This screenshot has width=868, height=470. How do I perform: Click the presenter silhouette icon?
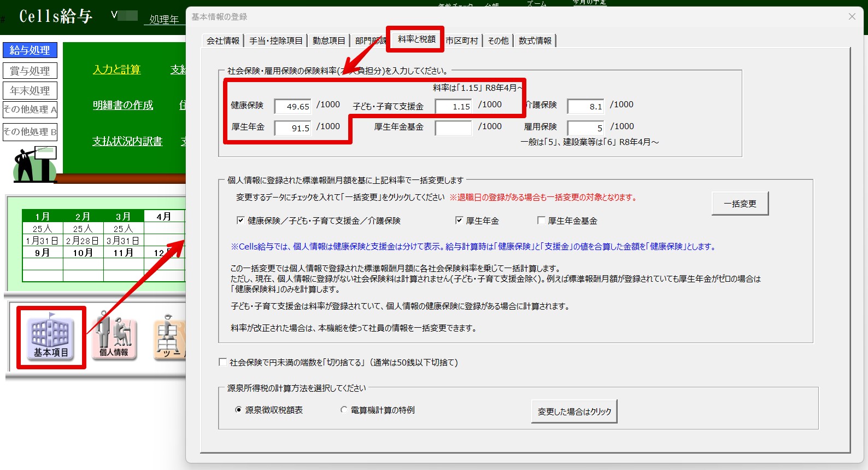coord(34,164)
